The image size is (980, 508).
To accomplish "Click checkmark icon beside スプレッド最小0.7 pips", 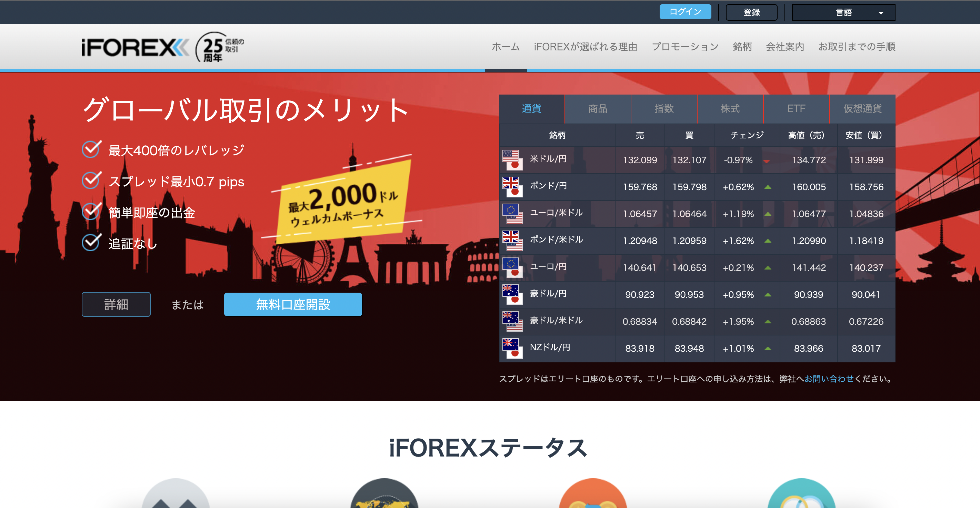I will (x=92, y=180).
